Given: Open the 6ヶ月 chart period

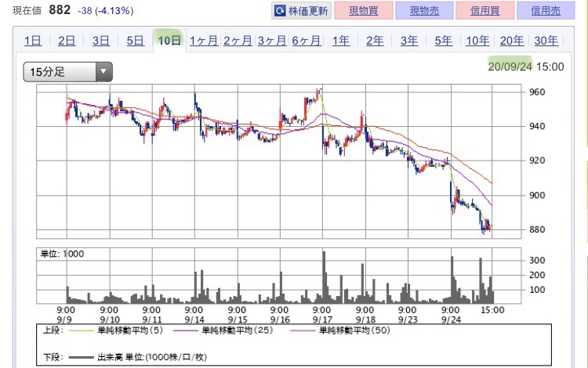Looking at the screenshot, I should click(x=307, y=41).
